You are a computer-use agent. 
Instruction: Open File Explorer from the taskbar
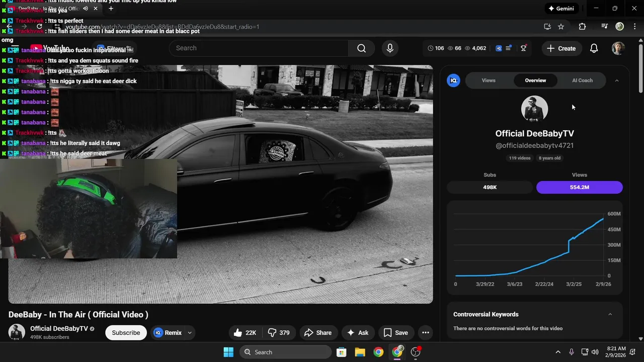point(360,352)
